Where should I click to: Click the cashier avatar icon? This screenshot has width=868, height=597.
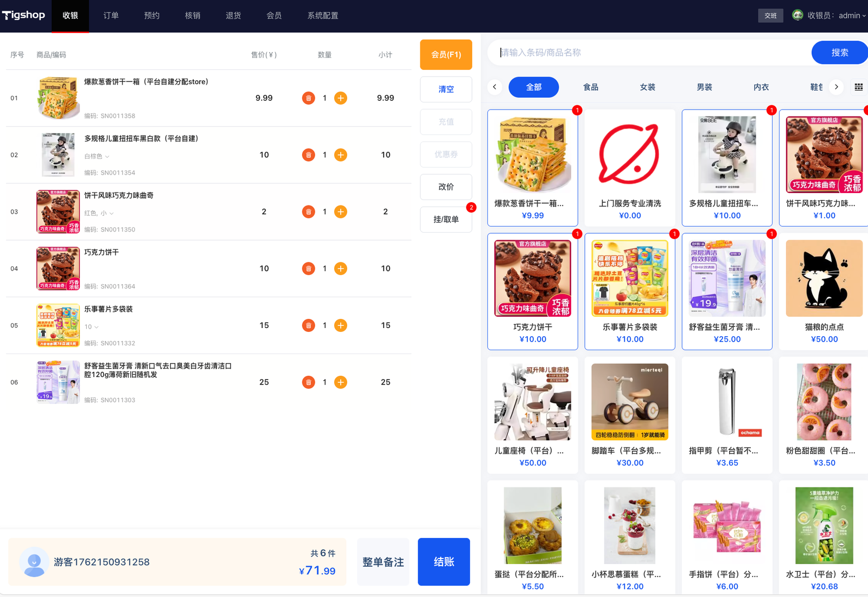click(x=797, y=15)
